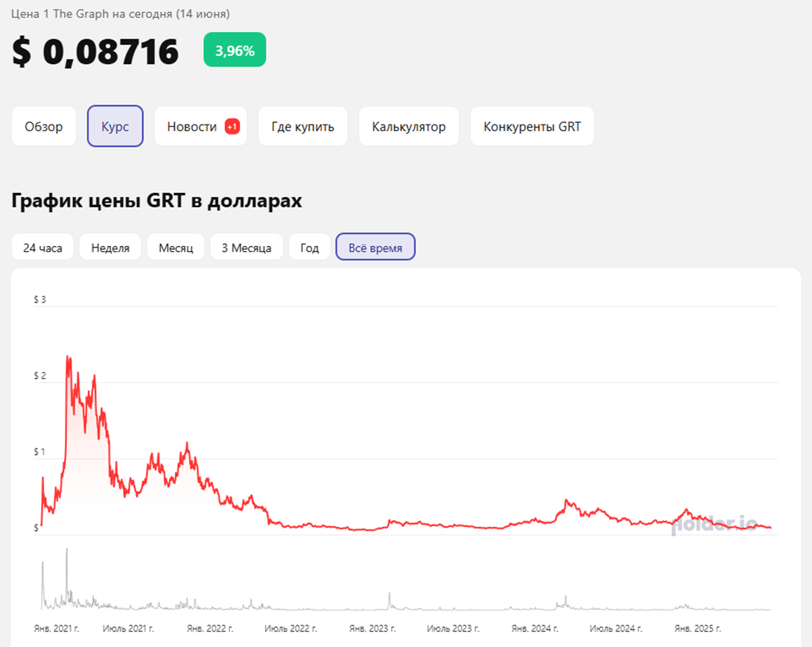
Task: Click the Янв. 2021 г. axis label
Action: click(57, 628)
